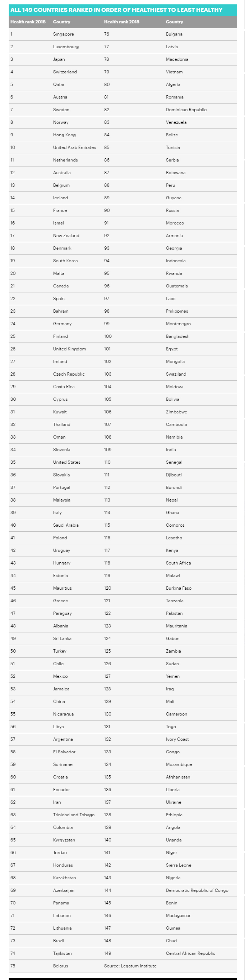Screen dimensions: 245x980
Task: Select the Belarus entry at rank 75
Action: [x=60, y=966]
